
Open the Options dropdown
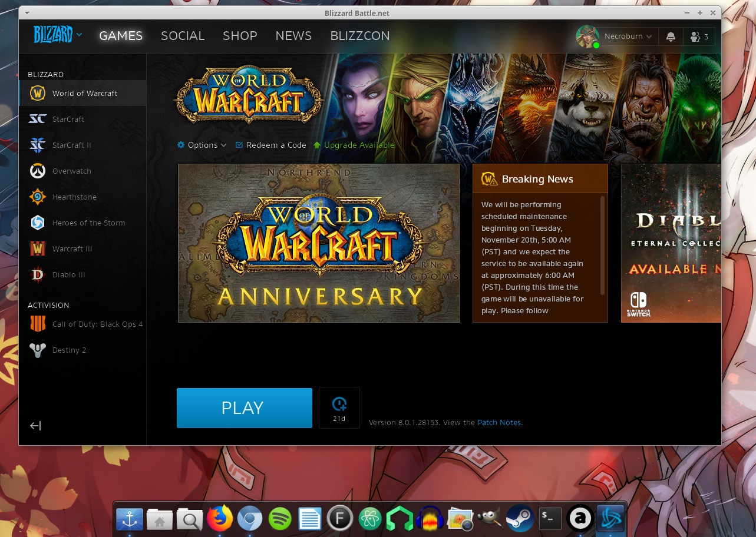202,145
